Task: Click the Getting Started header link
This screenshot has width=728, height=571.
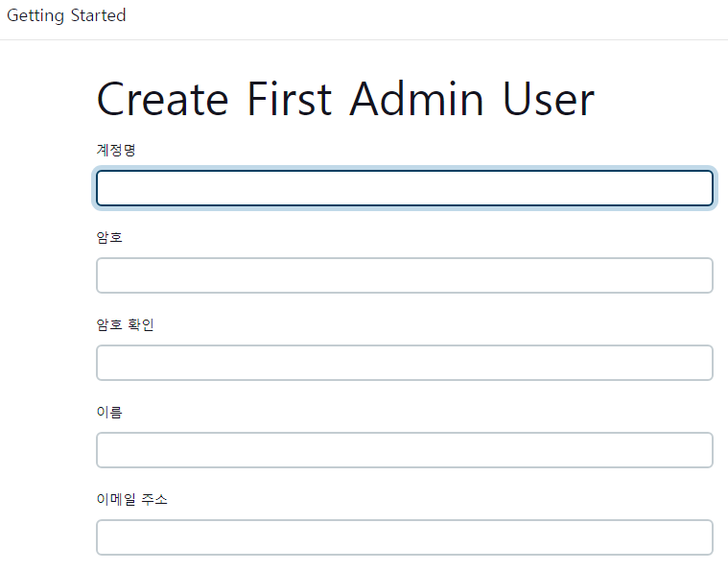Action: coord(66,16)
